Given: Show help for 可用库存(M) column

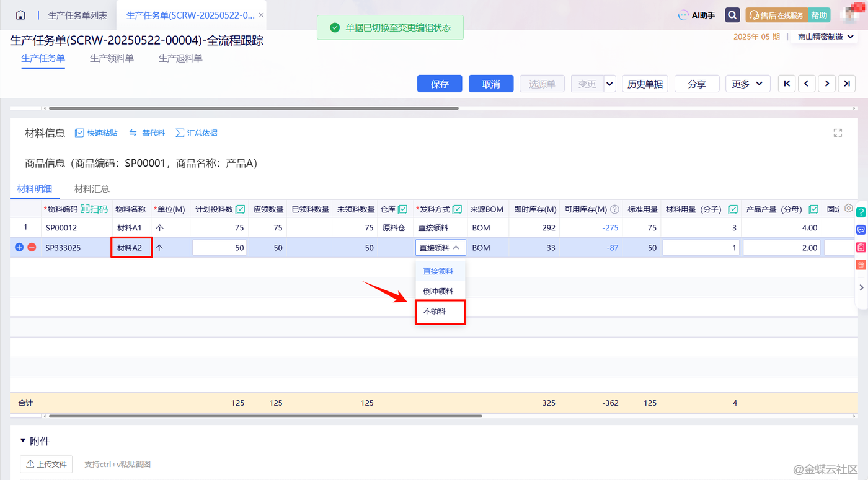Looking at the screenshot, I should 615,209.
